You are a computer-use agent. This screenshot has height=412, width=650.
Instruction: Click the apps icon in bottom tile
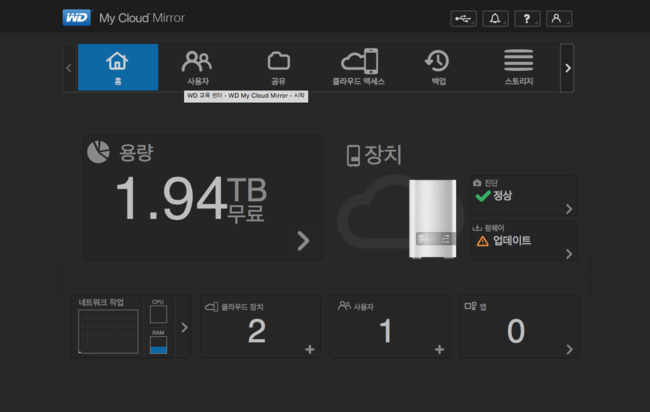471,306
